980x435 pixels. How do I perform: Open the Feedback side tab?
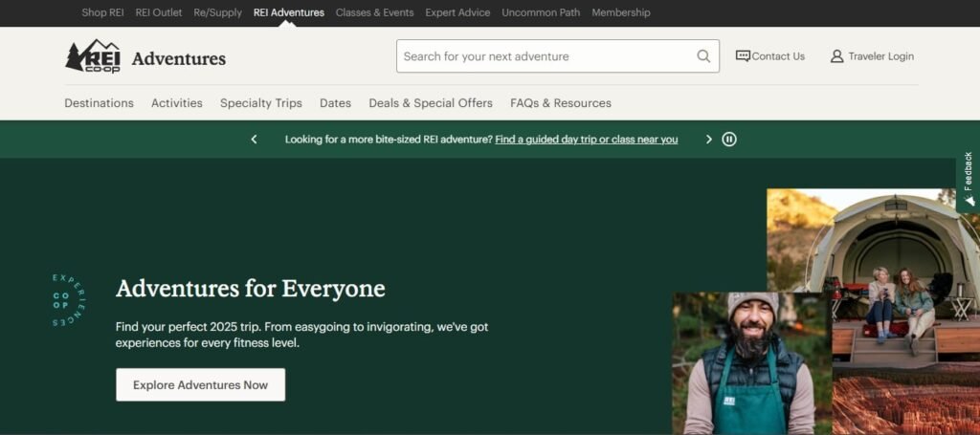pos(969,179)
